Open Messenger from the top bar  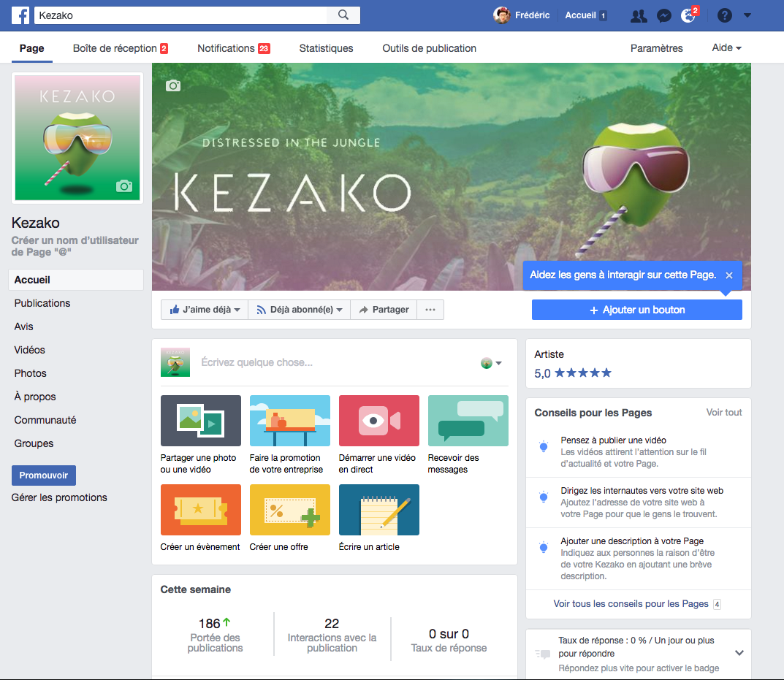coord(663,15)
